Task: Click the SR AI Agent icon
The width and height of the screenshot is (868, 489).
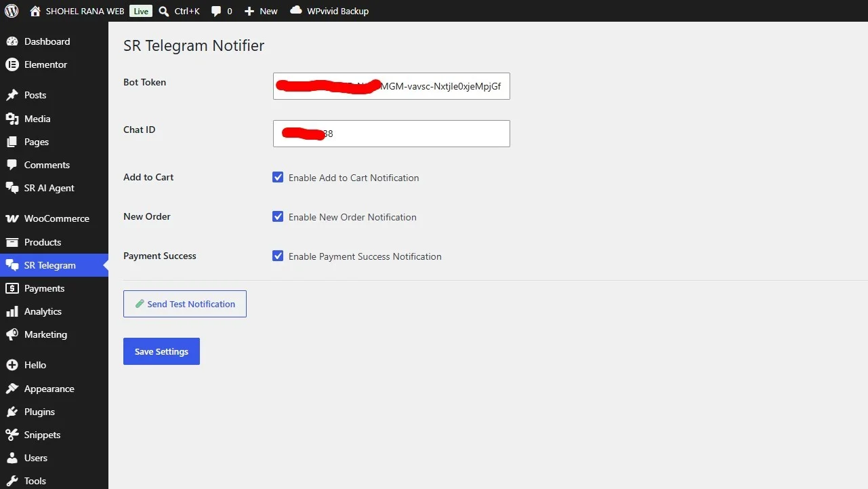Action: tap(12, 188)
